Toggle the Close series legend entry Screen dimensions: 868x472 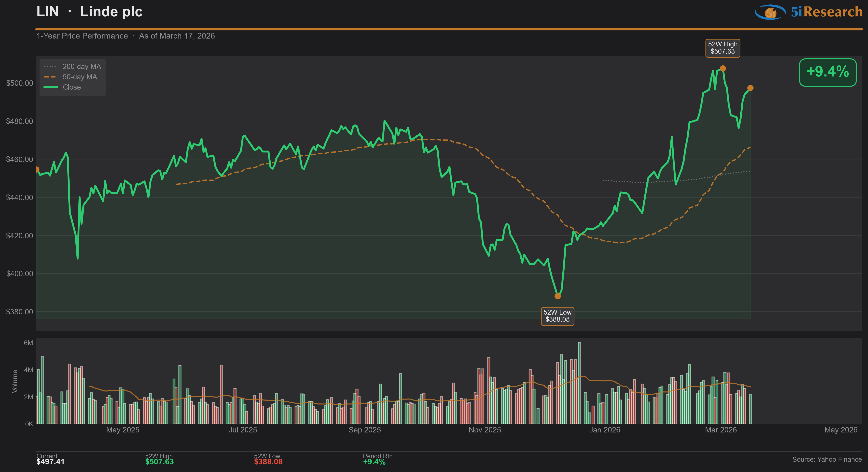click(x=72, y=87)
